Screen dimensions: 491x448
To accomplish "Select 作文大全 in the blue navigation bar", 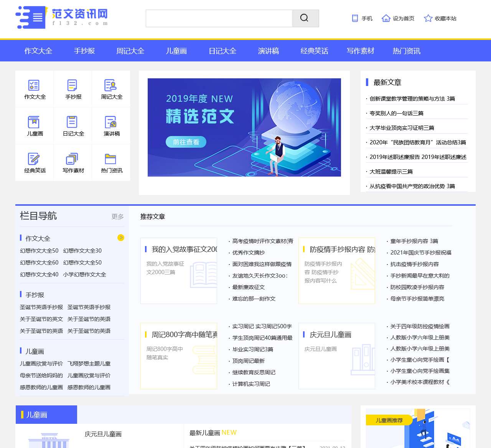I will pyautogui.click(x=38, y=51).
